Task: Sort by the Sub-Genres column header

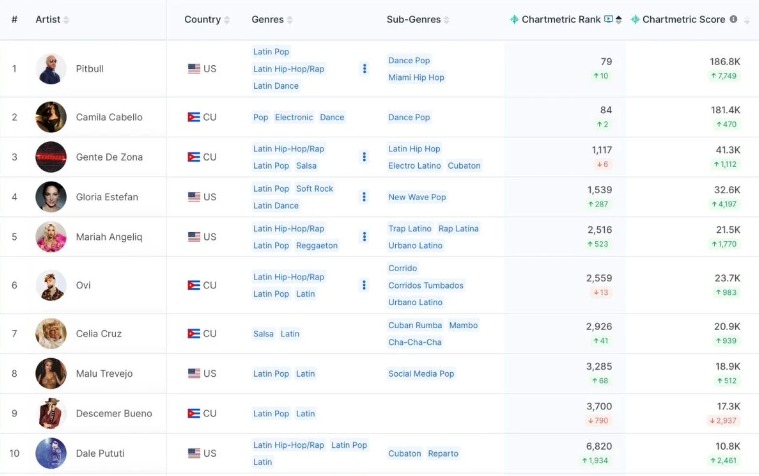Action: tap(414, 20)
